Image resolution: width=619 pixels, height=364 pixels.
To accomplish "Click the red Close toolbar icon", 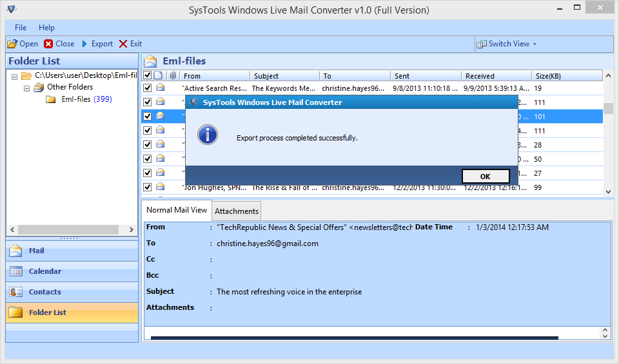I will pyautogui.click(x=48, y=44).
